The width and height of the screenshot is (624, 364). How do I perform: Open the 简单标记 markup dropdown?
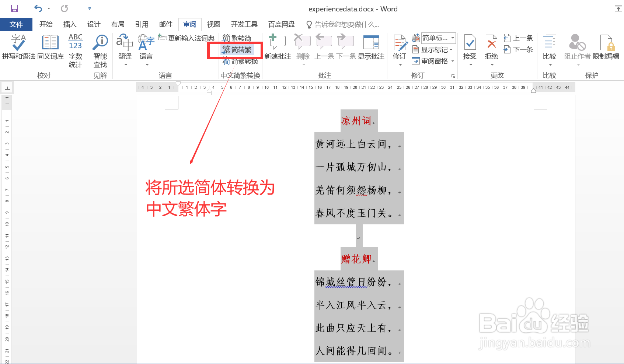[439, 38]
